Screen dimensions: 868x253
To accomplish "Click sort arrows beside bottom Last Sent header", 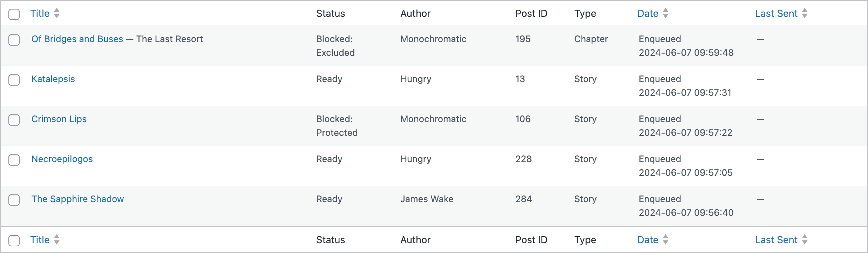I will click(805, 240).
